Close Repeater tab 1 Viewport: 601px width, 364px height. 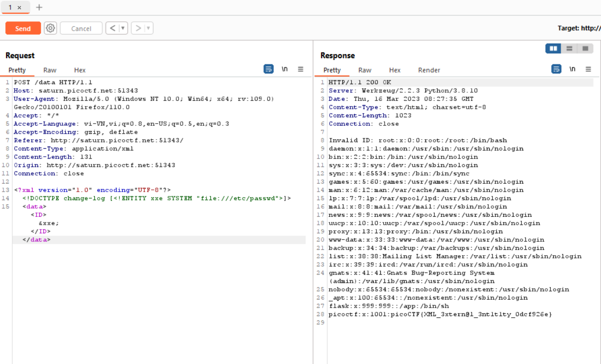(x=19, y=8)
